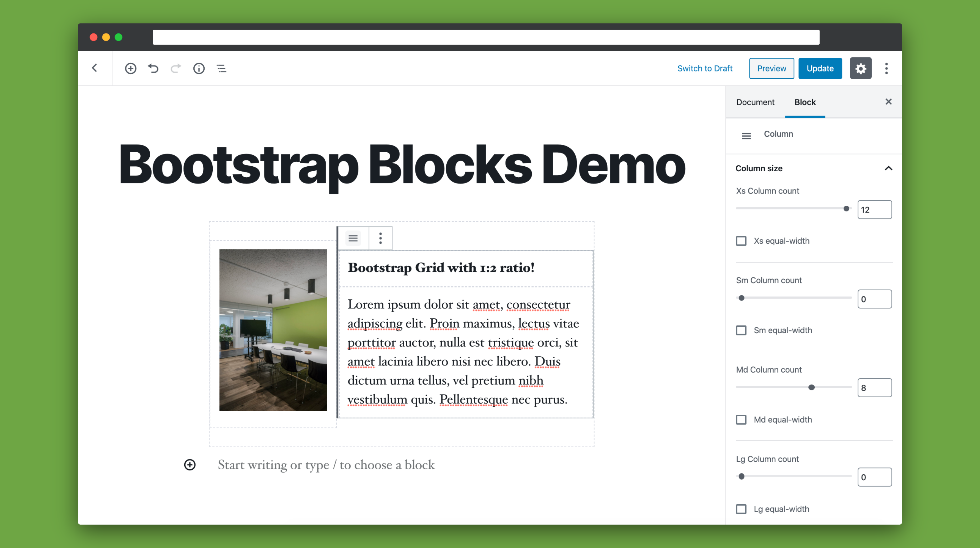This screenshot has height=548, width=980.
Task: Adjust the Sm Column count slider
Action: coord(793,298)
